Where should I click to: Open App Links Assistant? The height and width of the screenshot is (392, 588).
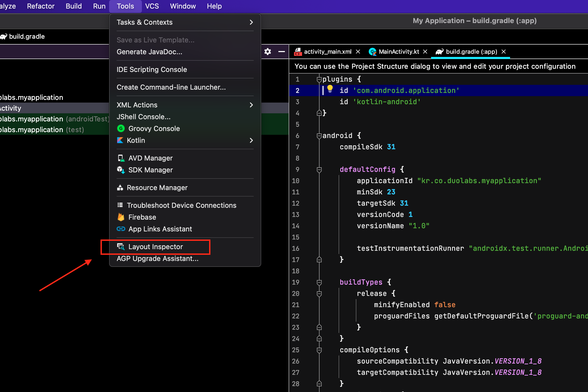click(x=160, y=229)
